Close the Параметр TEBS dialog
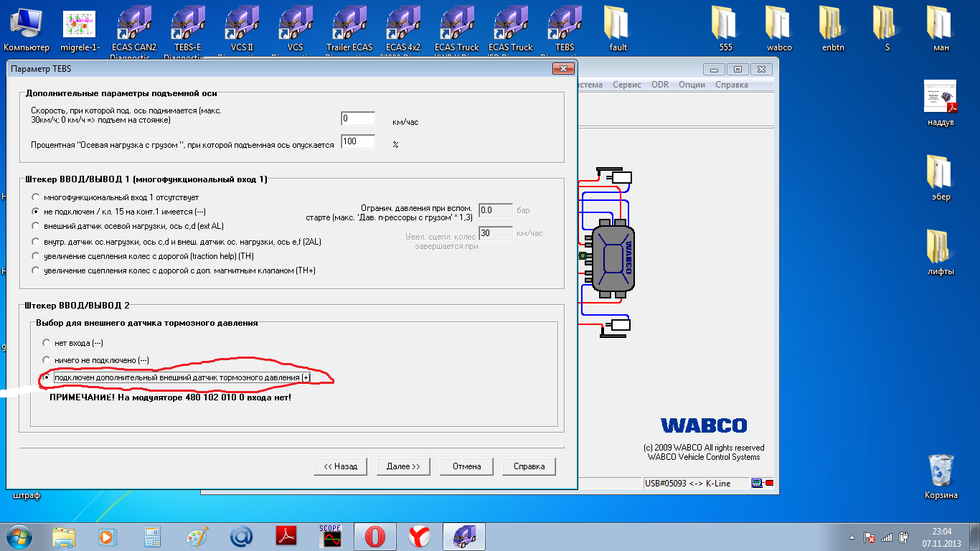The image size is (980, 551). [x=562, y=68]
